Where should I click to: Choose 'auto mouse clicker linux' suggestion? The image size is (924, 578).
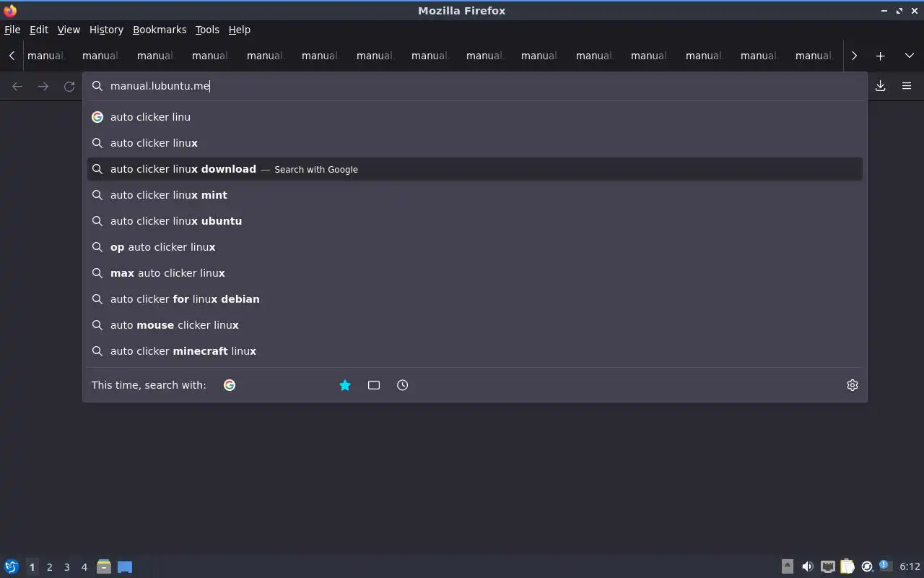tap(475, 325)
